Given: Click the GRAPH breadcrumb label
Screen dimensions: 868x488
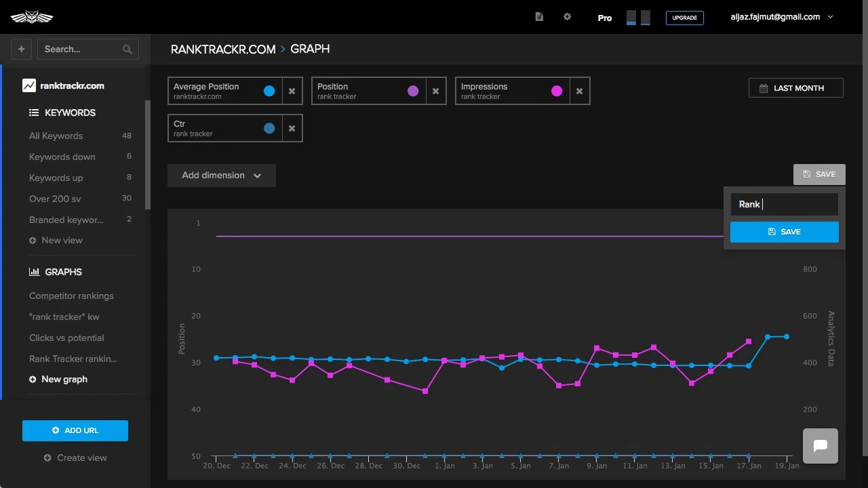Looking at the screenshot, I should click(310, 49).
